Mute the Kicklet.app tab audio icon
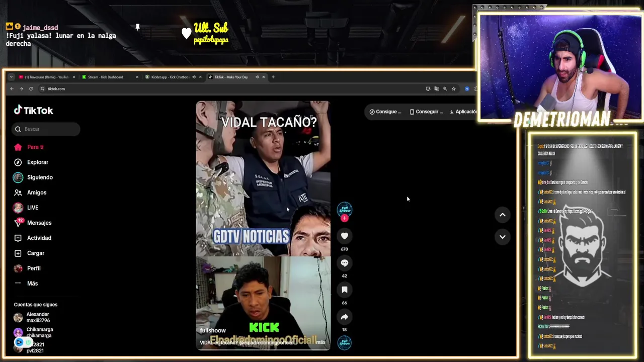Screen dimensions: 644x362 (x=194, y=77)
